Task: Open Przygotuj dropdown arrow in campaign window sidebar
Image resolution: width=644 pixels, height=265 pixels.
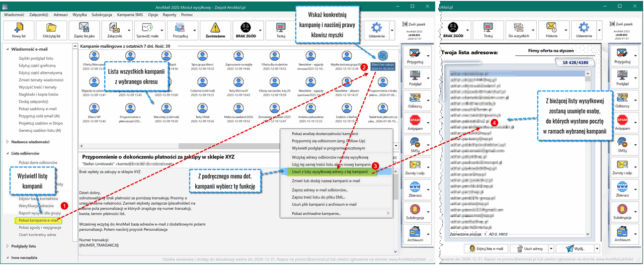Action: pos(429,56)
